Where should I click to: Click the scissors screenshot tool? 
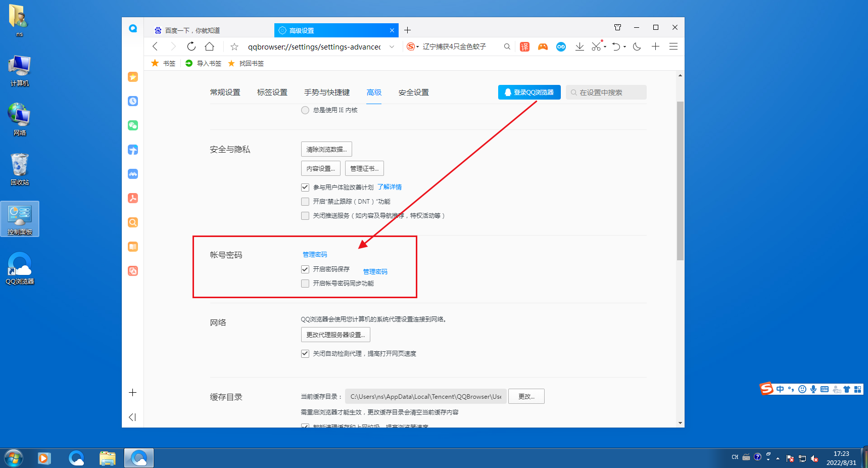click(596, 46)
